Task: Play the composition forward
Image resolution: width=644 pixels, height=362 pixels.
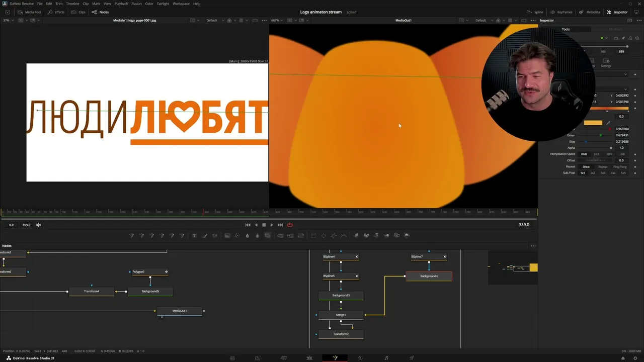Action: 272,225
